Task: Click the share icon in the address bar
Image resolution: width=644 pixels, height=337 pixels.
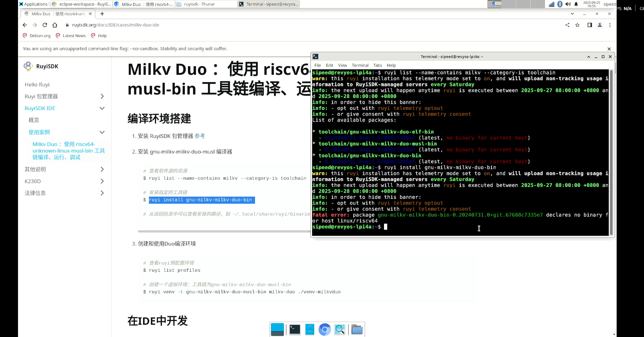Action: pyautogui.click(x=567, y=25)
